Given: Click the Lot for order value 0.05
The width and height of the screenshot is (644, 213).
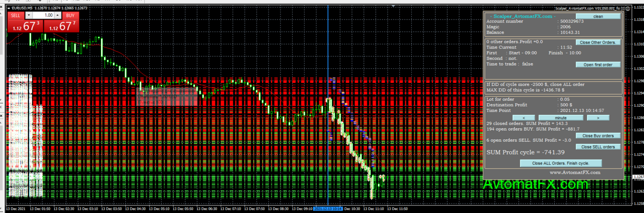Looking at the screenshot, I should (565, 99).
